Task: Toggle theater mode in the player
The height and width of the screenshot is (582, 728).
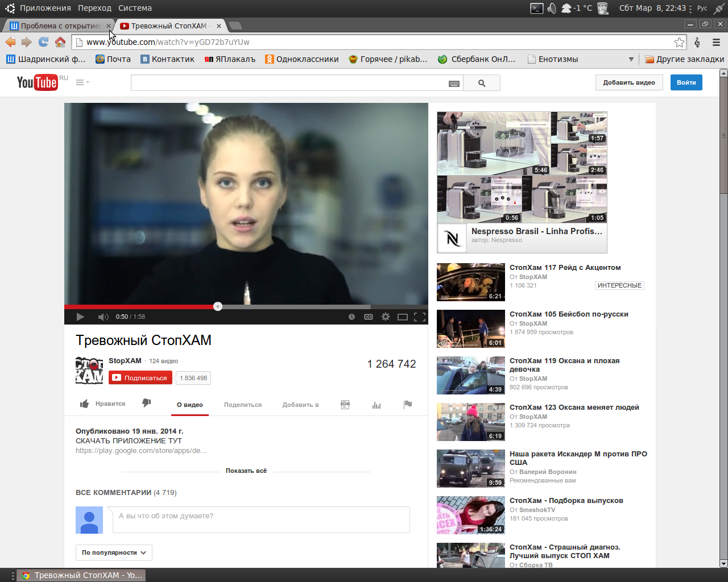Action: point(403,317)
